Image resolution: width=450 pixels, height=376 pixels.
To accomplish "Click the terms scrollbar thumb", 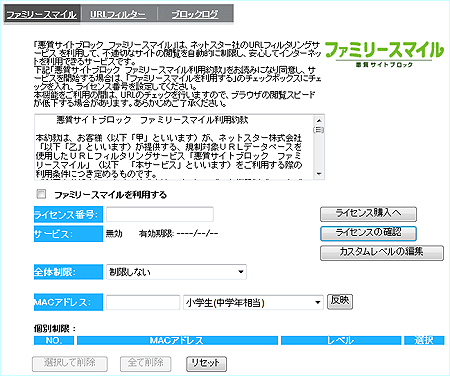I will pos(319,130).
